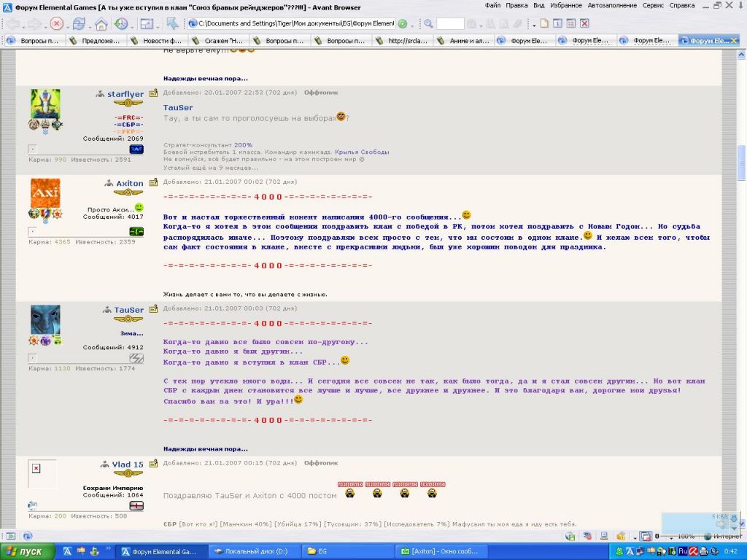This screenshot has width=747, height=560.
Task: Click the green Go button beside address bar
Action: [x=403, y=24]
